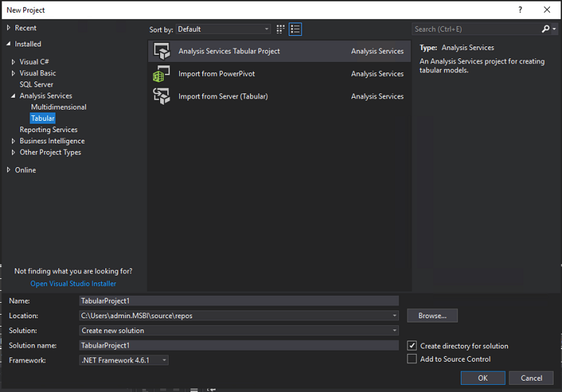562x392 pixels.
Task: Click the Name input field
Action: pyautogui.click(x=239, y=301)
